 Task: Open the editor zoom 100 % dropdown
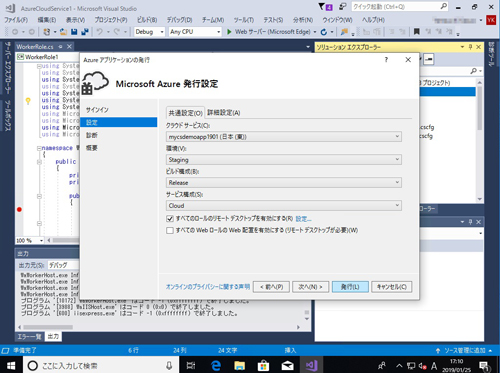click(x=30, y=240)
